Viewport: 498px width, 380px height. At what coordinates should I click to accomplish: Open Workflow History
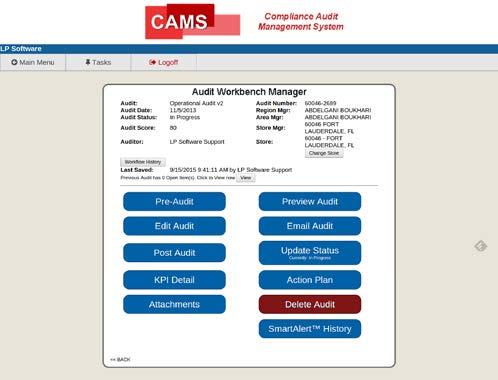tap(143, 162)
